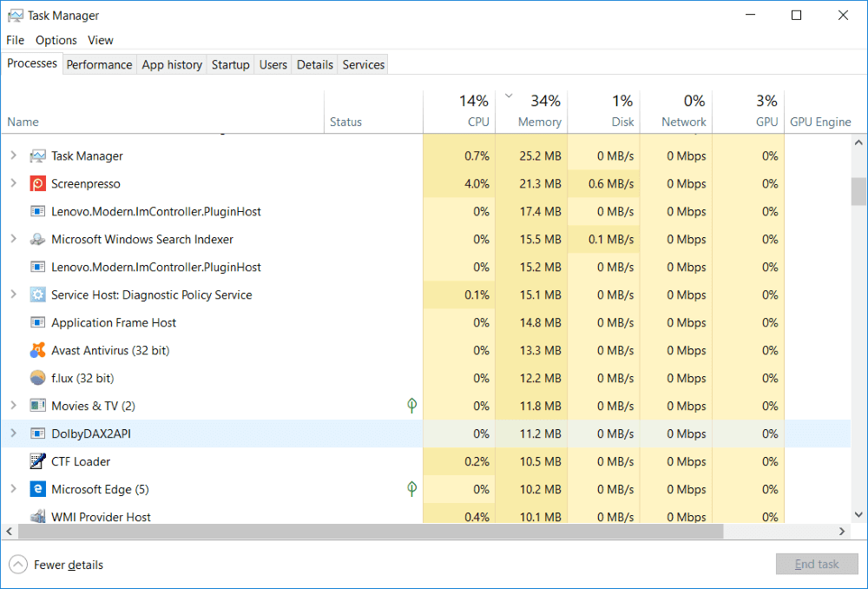Click the vertical scrollbar thumb

[858, 191]
